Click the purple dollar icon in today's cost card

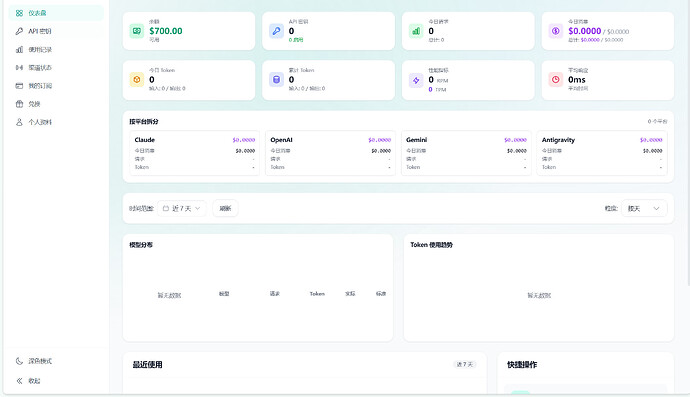(x=556, y=31)
